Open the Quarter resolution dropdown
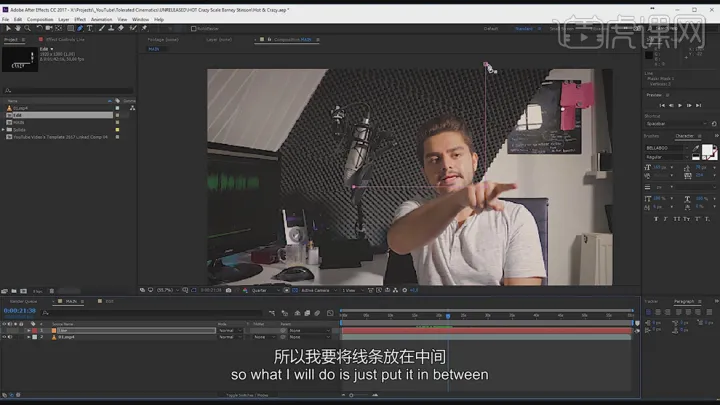 (x=266, y=290)
